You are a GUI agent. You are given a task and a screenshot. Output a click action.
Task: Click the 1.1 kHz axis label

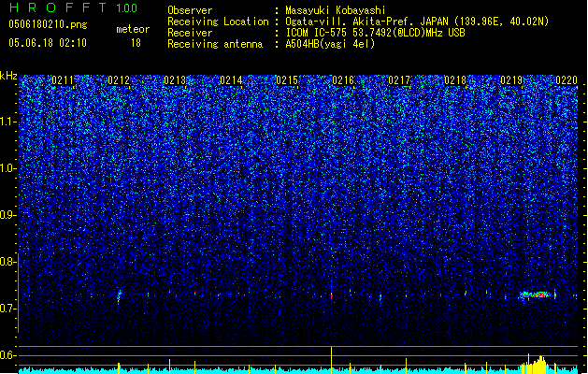(x=7, y=122)
